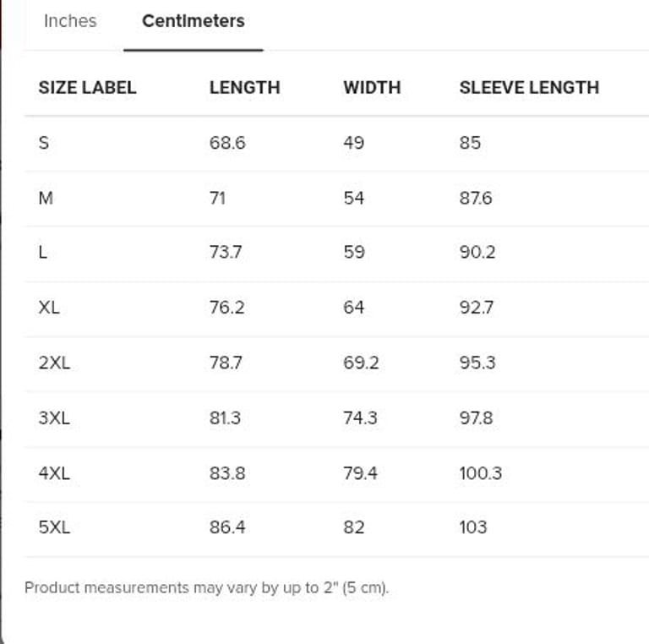The image size is (649, 644).
Task: Select the M size row label
Action: (46, 198)
